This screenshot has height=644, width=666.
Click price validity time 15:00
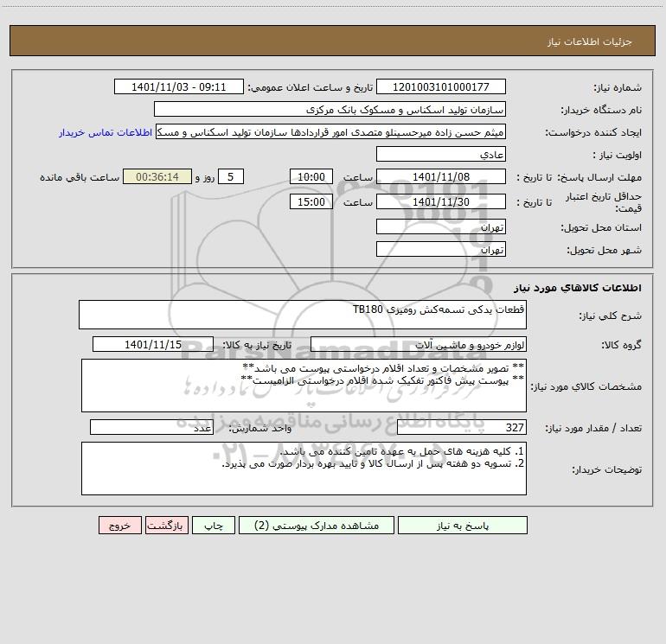pos(311,201)
